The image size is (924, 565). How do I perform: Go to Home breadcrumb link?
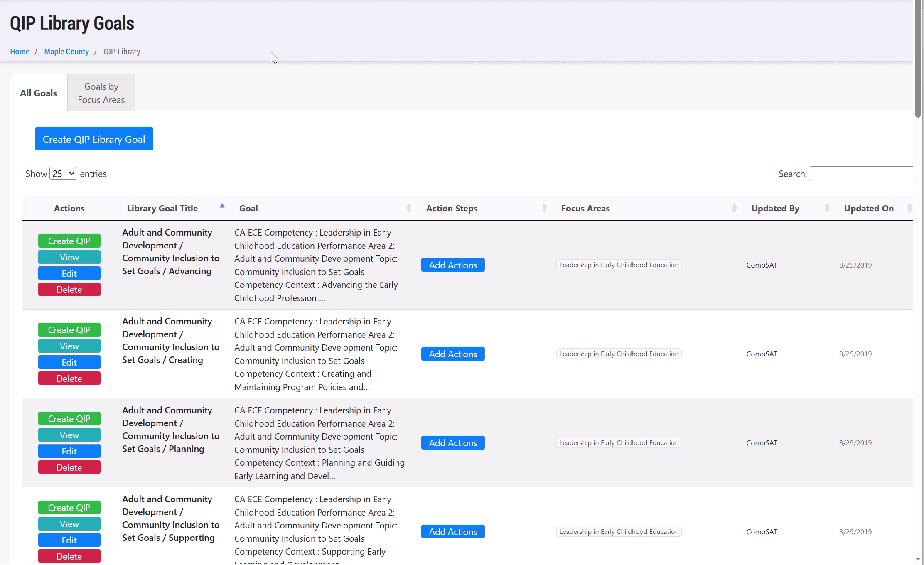[x=20, y=52]
